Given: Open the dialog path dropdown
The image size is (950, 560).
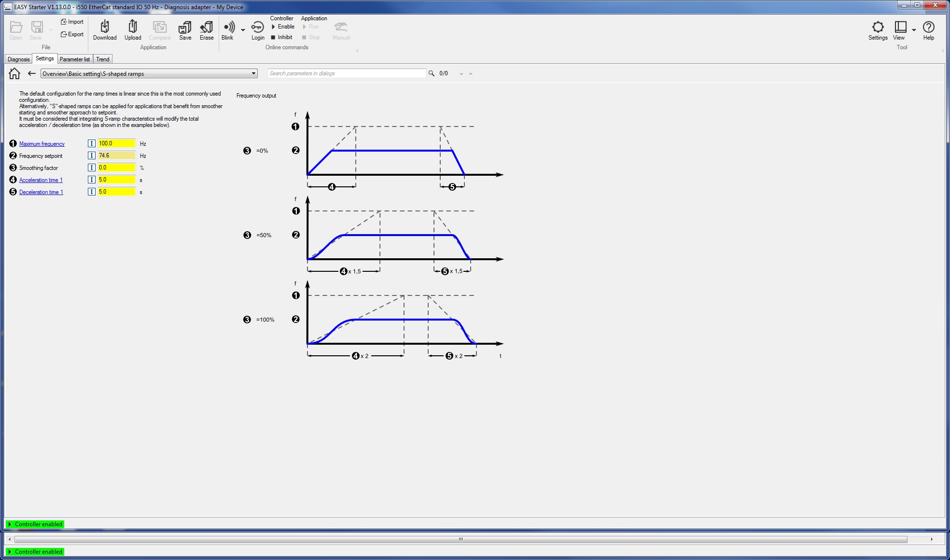Looking at the screenshot, I should 253,73.
